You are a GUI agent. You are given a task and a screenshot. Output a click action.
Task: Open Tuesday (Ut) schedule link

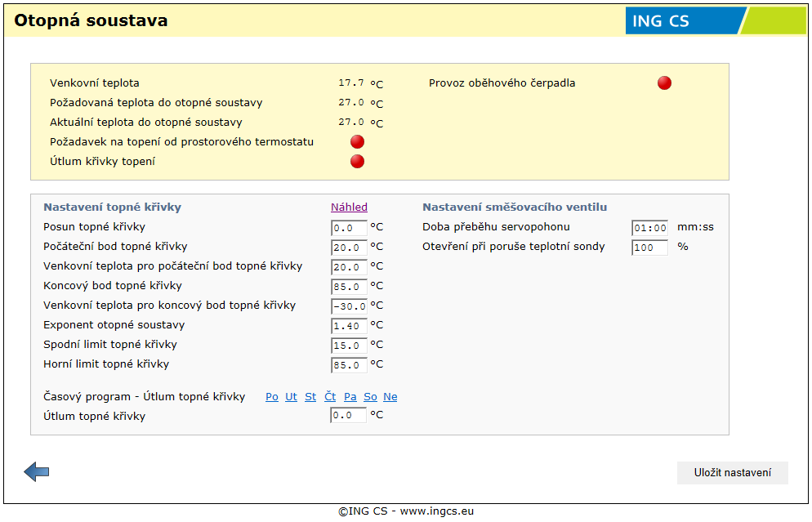(291, 397)
